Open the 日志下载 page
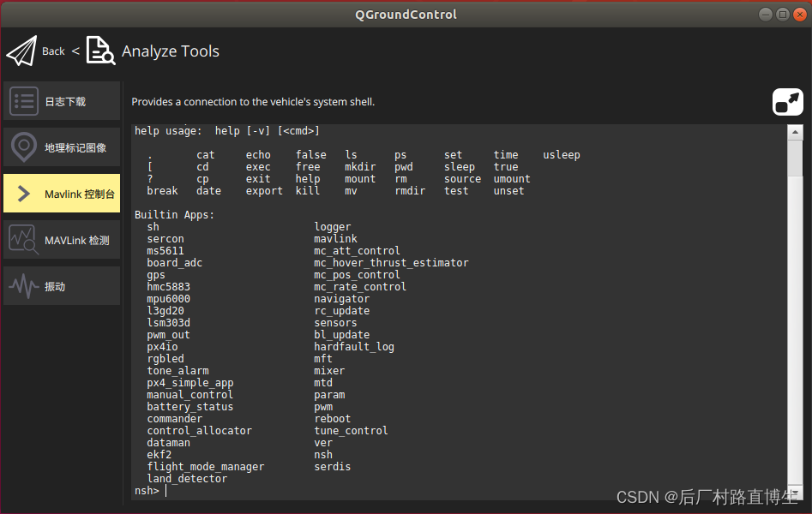This screenshot has height=514, width=812. [65, 102]
